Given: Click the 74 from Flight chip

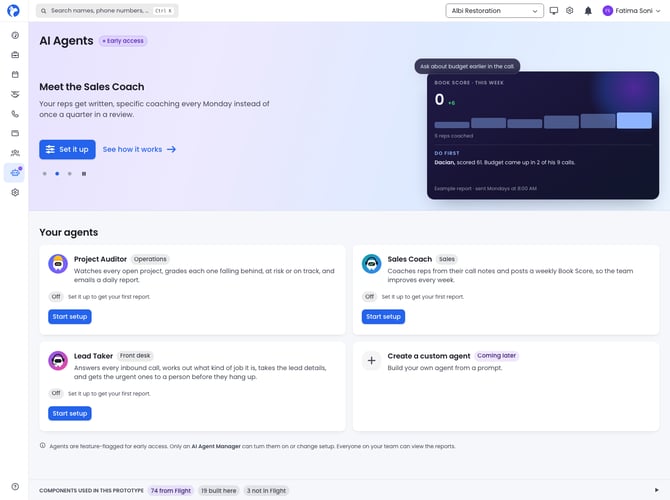Looking at the screenshot, I should (171, 491).
